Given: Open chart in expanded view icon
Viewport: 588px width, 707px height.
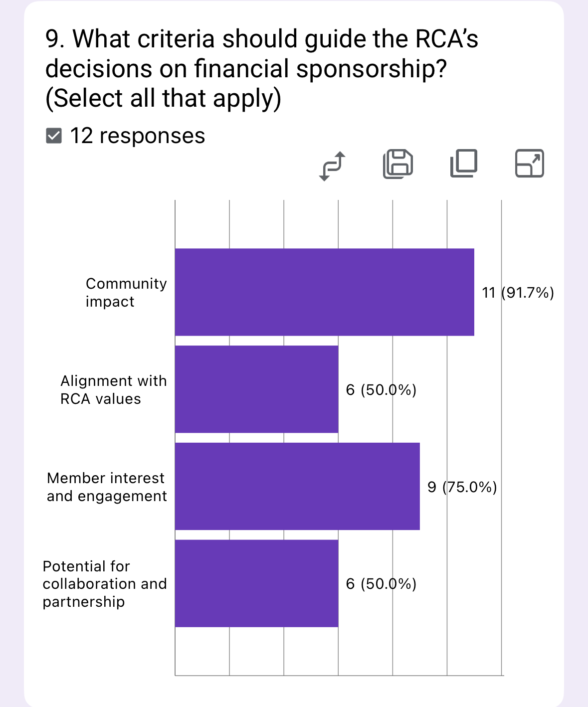Looking at the screenshot, I should point(529,164).
